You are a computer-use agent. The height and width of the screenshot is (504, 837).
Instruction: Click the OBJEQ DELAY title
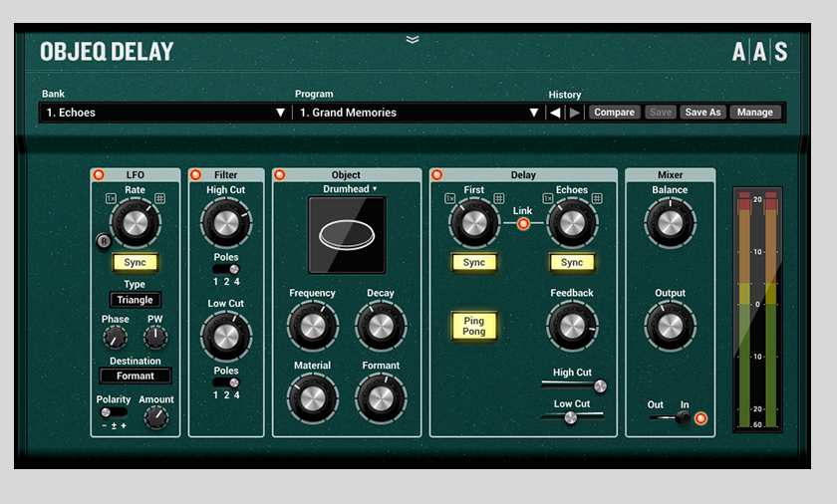click(x=107, y=52)
